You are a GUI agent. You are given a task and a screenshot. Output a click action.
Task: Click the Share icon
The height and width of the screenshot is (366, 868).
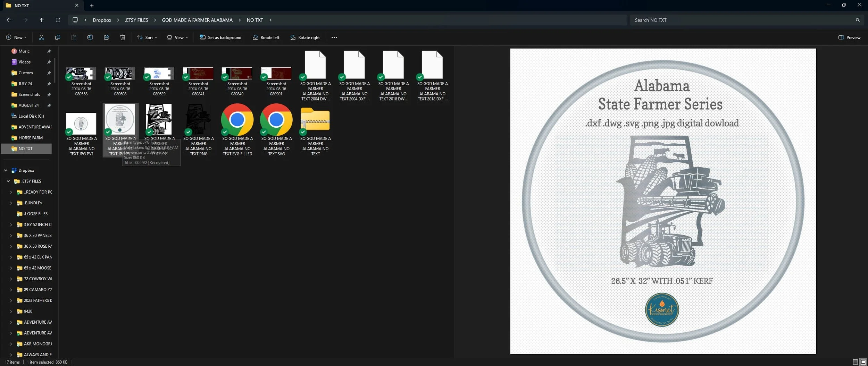pyautogui.click(x=107, y=37)
